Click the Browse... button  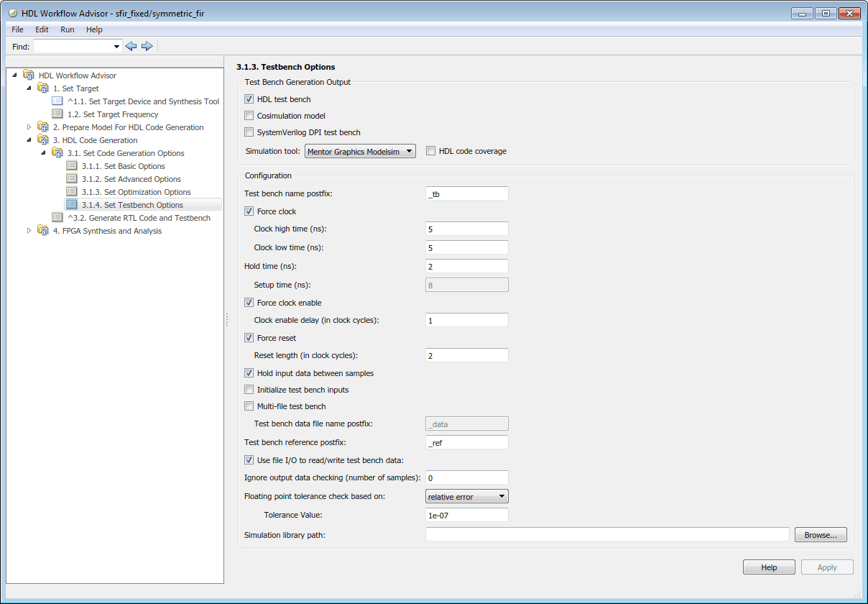coord(821,535)
